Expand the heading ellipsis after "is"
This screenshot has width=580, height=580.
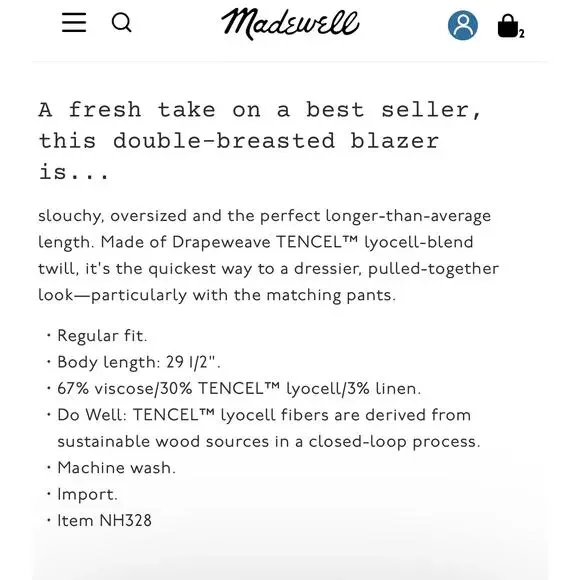[90, 173]
